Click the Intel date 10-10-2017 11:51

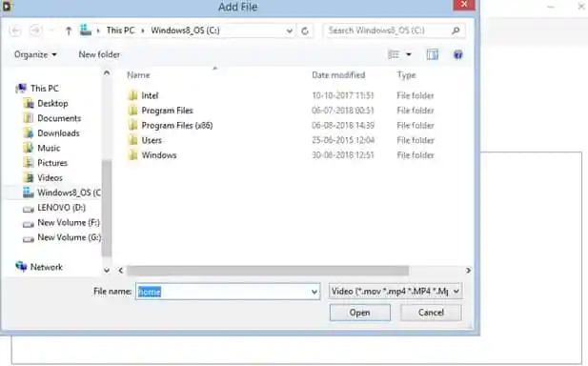click(343, 95)
